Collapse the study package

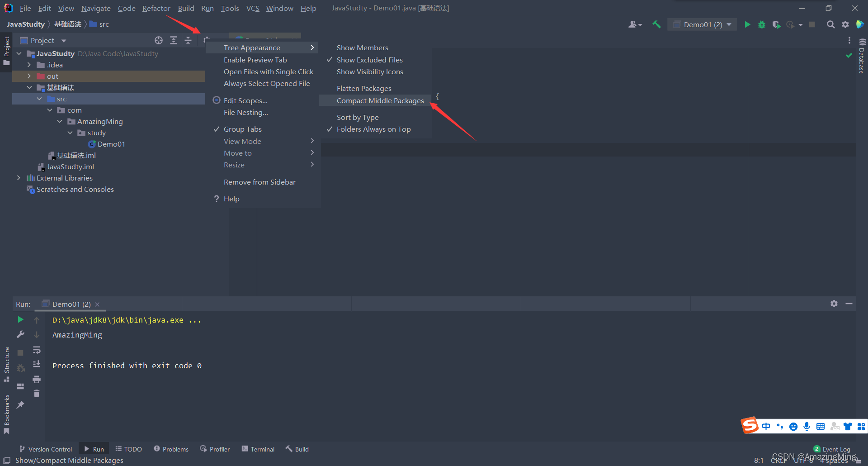click(x=70, y=133)
